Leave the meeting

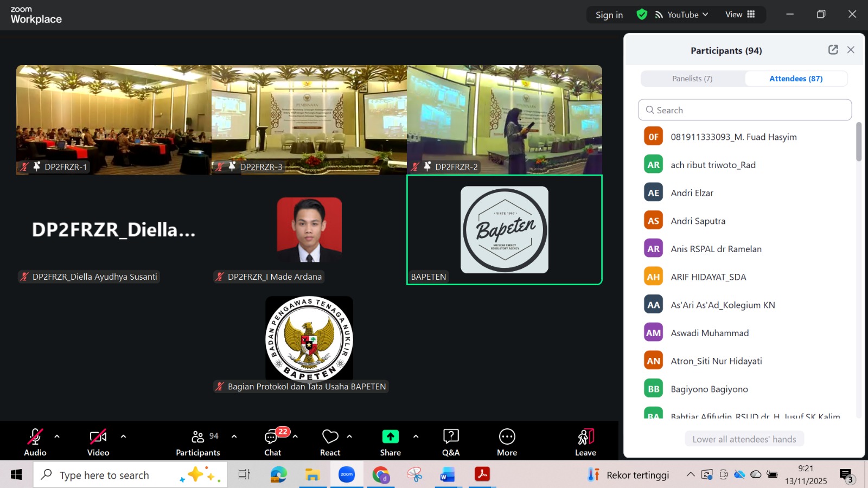coord(585,441)
